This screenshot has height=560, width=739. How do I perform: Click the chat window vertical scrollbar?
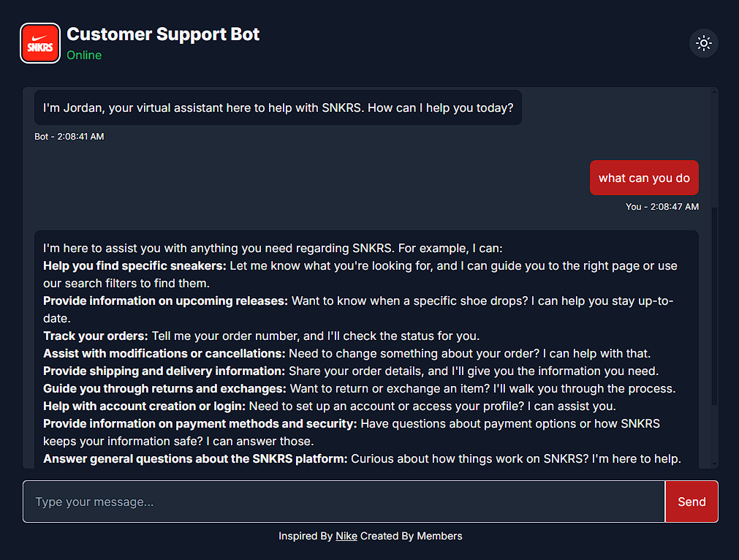click(715, 307)
